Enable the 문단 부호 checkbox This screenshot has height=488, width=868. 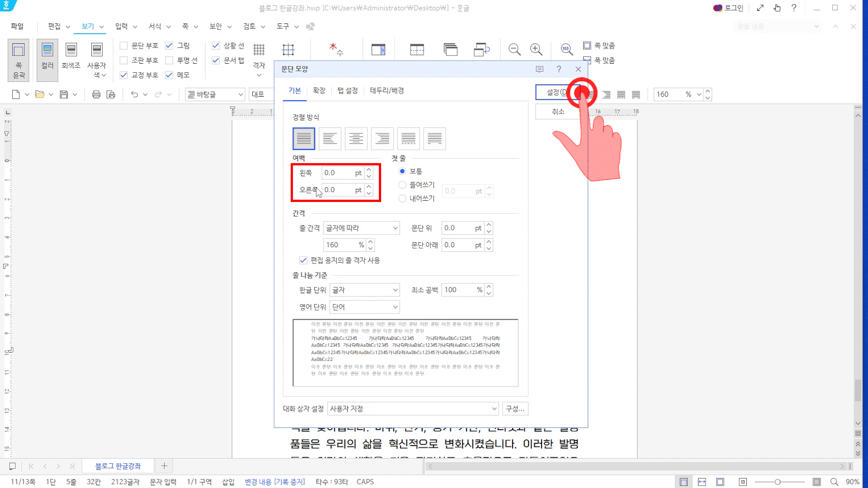[x=124, y=46]
